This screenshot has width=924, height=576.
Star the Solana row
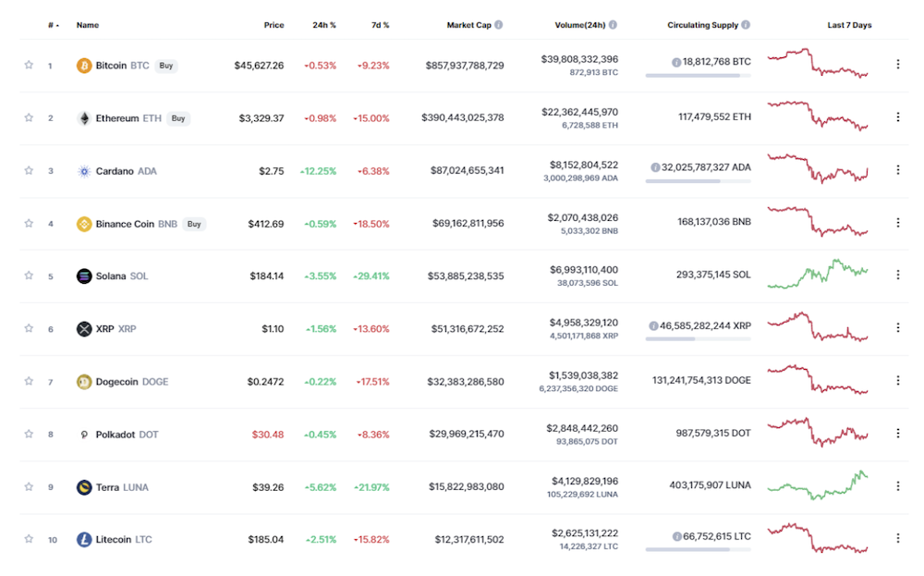pyautogui.click(x=29, y=276)
